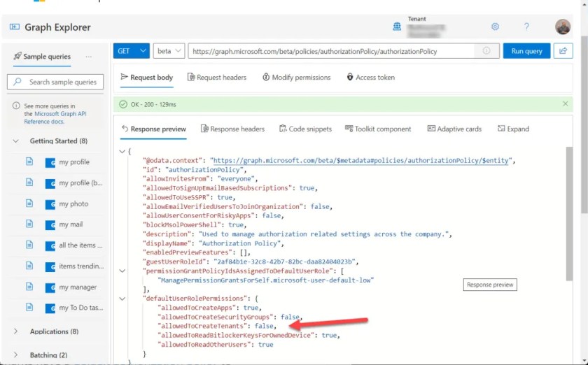
Task: Collapse the Getting Started (8) category
Action: pyautogui.click(x=15, y=141)
